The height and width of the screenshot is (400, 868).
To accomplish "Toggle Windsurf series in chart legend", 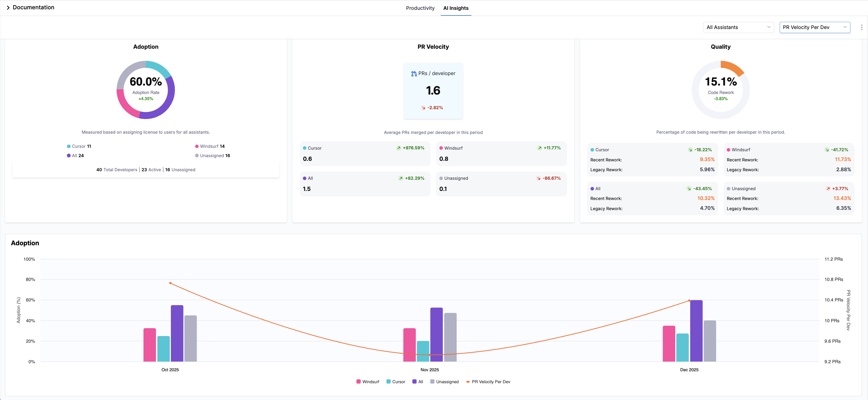I will 368,381.
